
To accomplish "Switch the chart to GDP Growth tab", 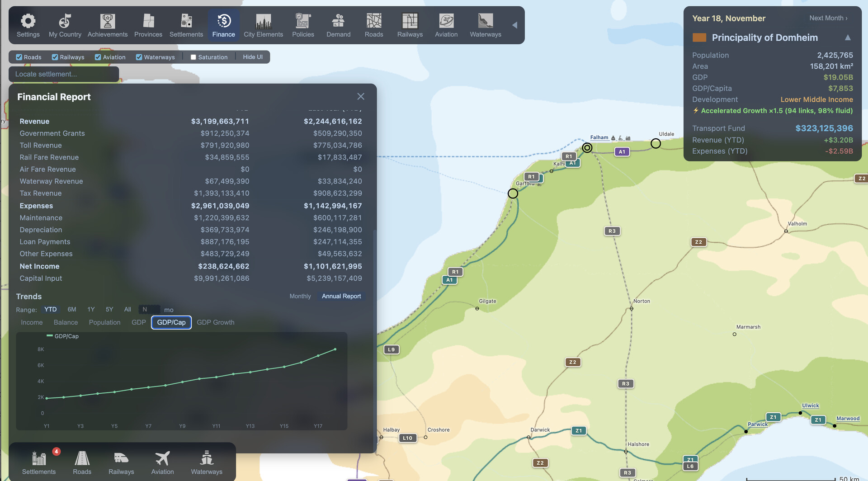I will pyautogui.click(x=215, y=322).
